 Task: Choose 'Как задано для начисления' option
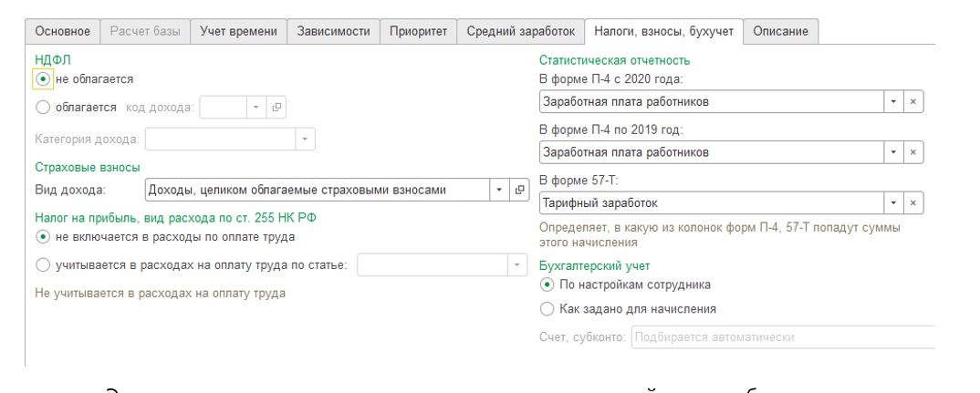(x=547, y=309)
